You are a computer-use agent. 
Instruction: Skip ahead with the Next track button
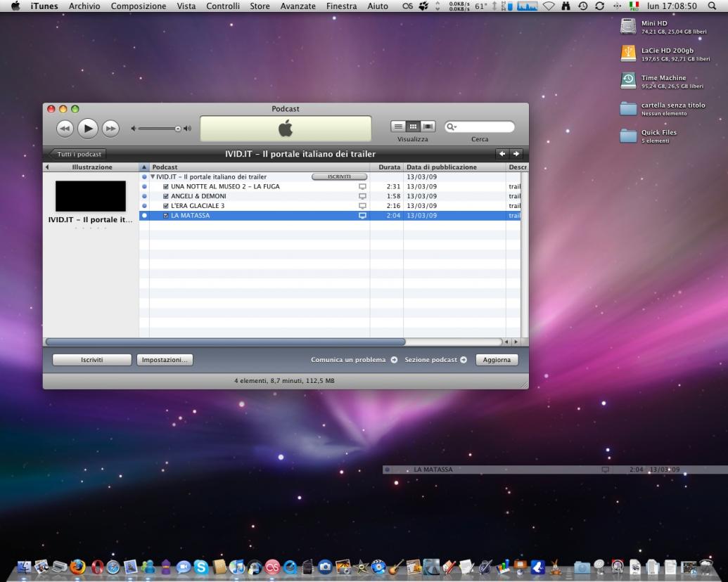pyautogui.click(x=110, y=129)
